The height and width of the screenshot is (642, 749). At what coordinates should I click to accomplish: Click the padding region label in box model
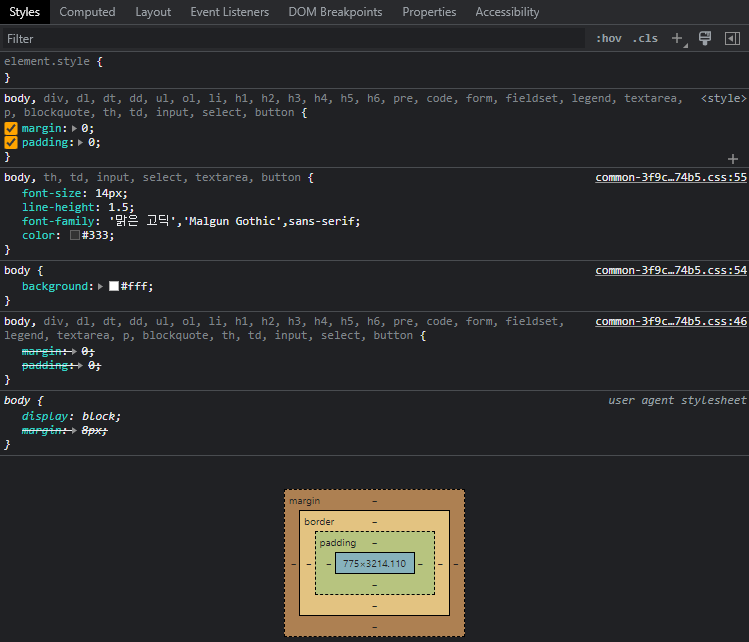click(338, 543)
